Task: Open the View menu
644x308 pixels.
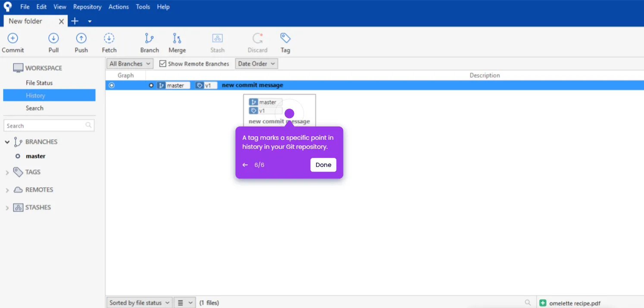Action: coord(60,6)
